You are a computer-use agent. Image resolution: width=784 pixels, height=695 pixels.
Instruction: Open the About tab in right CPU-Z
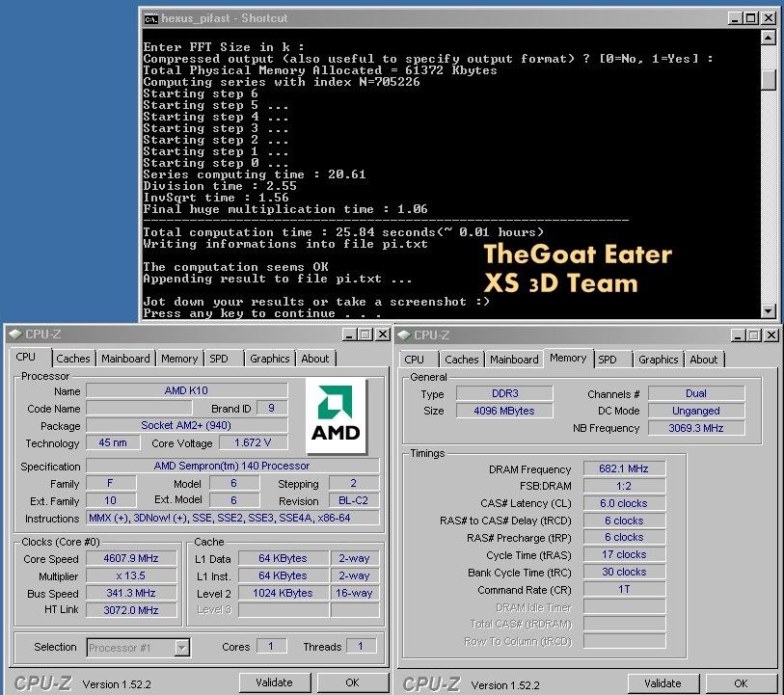(x=704, y=360)
